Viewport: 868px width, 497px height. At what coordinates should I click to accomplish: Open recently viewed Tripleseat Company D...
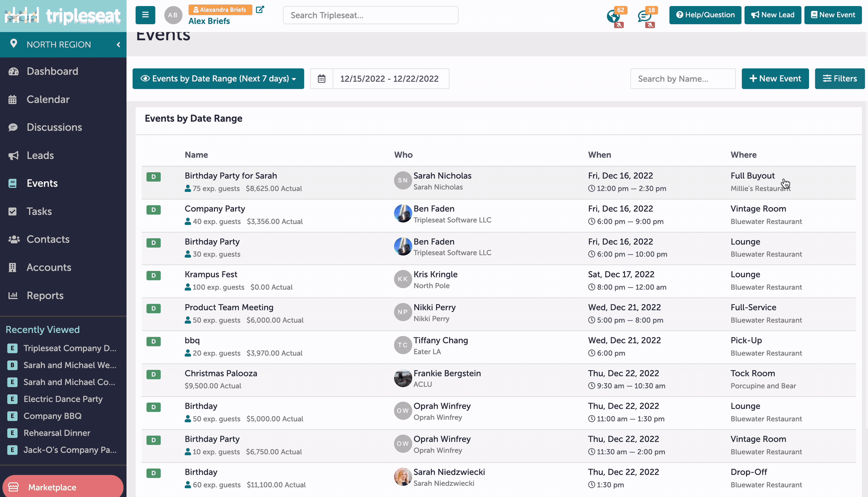[x=70, y=348]
